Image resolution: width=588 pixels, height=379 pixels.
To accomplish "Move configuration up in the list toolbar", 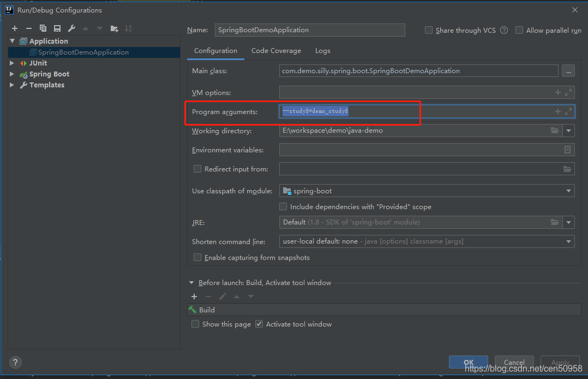I will tap(86, 28).
